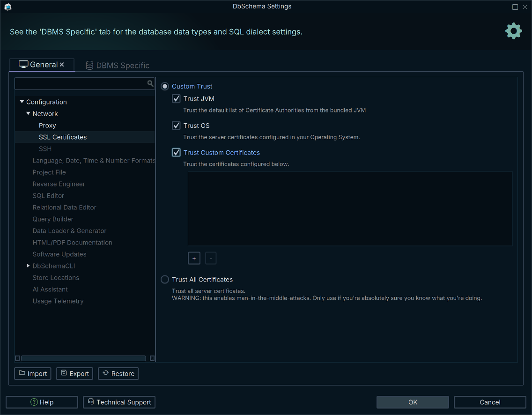Confirm settings with OK
The width and height of the screenshot is (532, 415).
pyautogui.click(x=413, y=402)
